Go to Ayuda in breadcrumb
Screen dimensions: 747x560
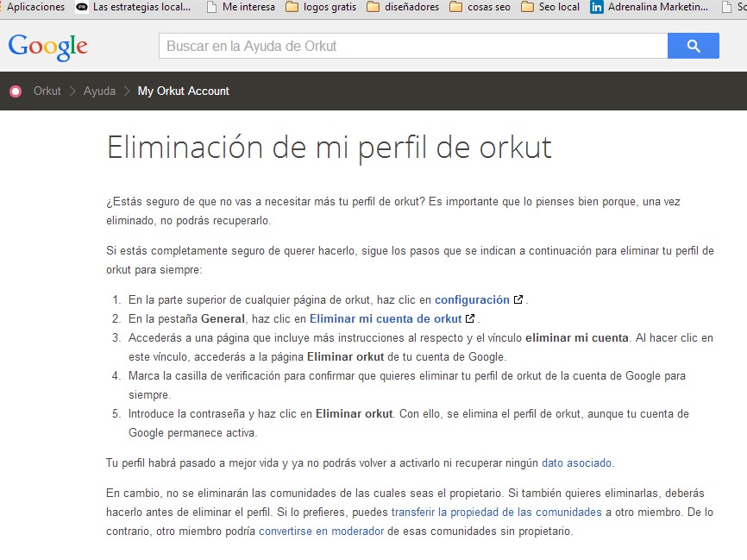tap(99, 91)
